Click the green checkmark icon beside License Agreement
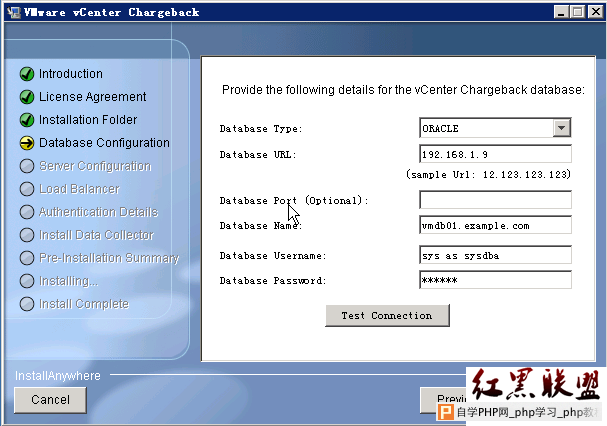 tap(27, 97)
